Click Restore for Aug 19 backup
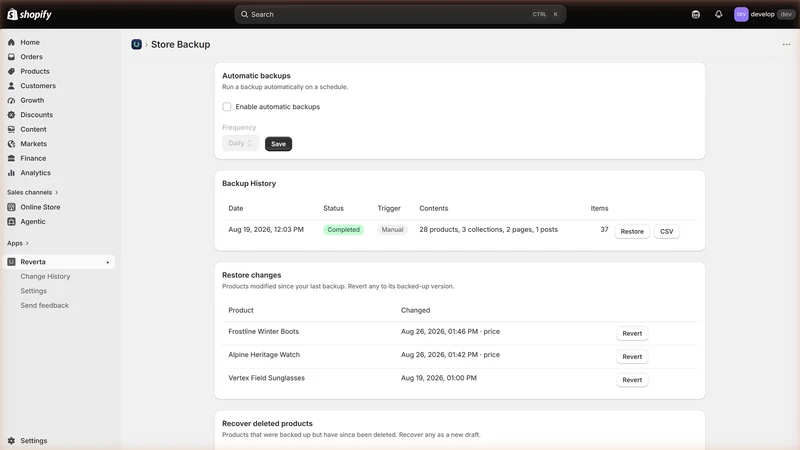The height and width of the screenshot is (450, 800). [x=632, y=232]
